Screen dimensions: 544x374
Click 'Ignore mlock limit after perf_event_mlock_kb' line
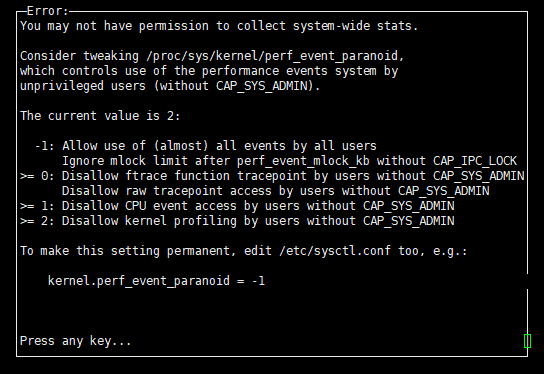289,161
